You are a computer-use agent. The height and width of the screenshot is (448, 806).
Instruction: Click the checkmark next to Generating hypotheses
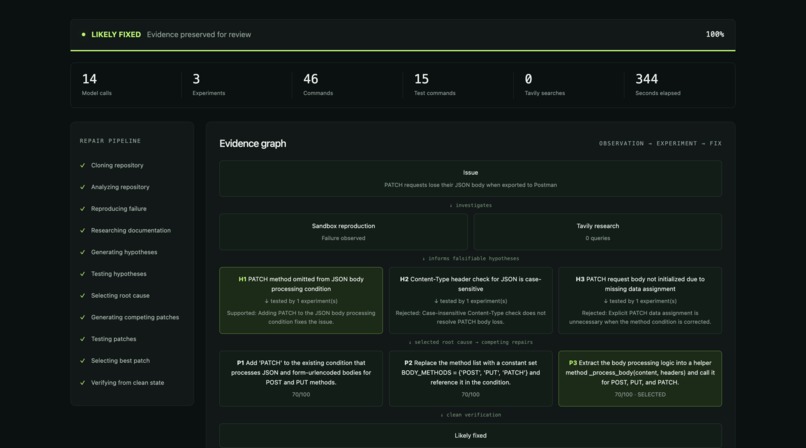82,252
